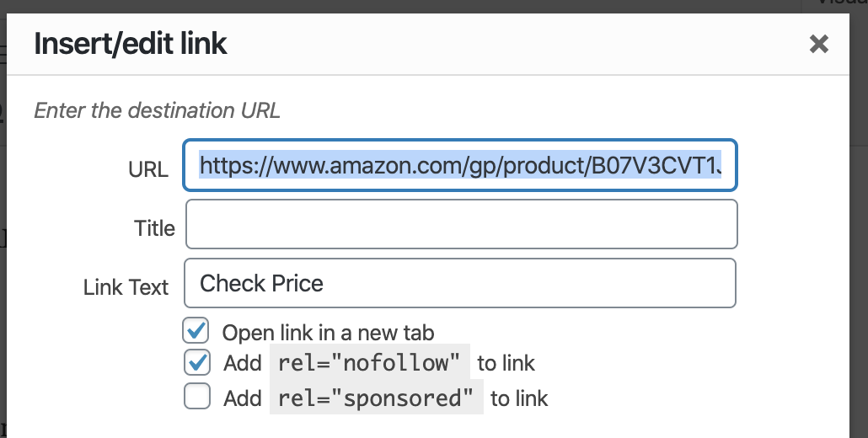Click the URL field label

(147, 169)
